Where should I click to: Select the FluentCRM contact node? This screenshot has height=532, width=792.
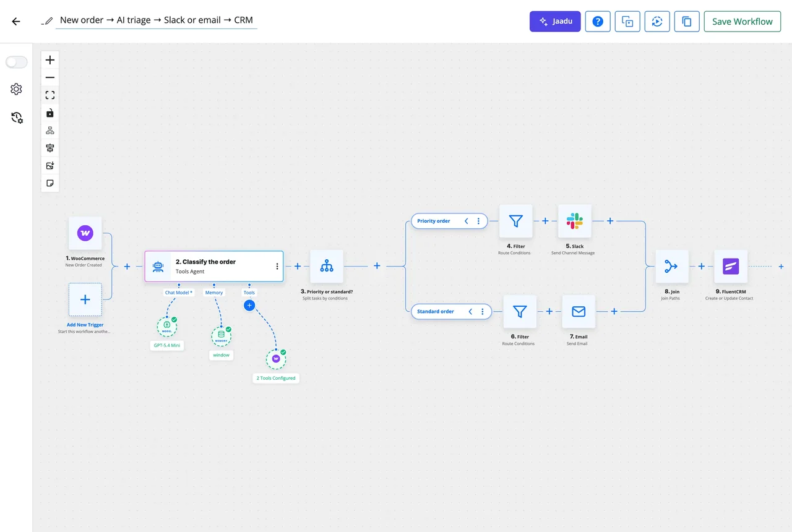731,267
